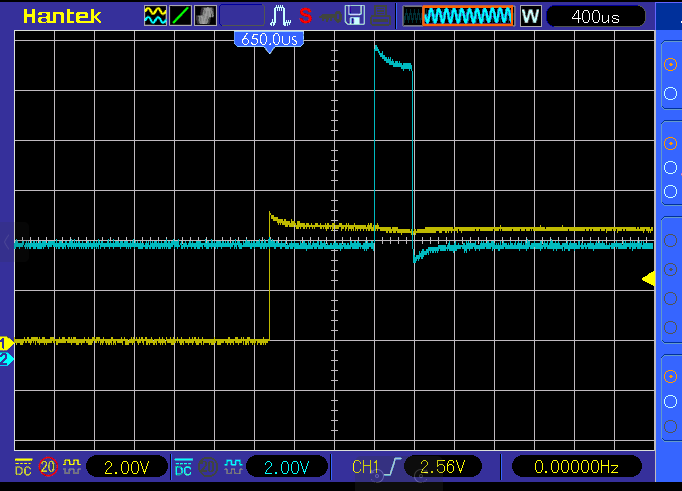682x491 pixels.
Task: Click the blue channel 2 DC coupling icon
Action: 184,467
